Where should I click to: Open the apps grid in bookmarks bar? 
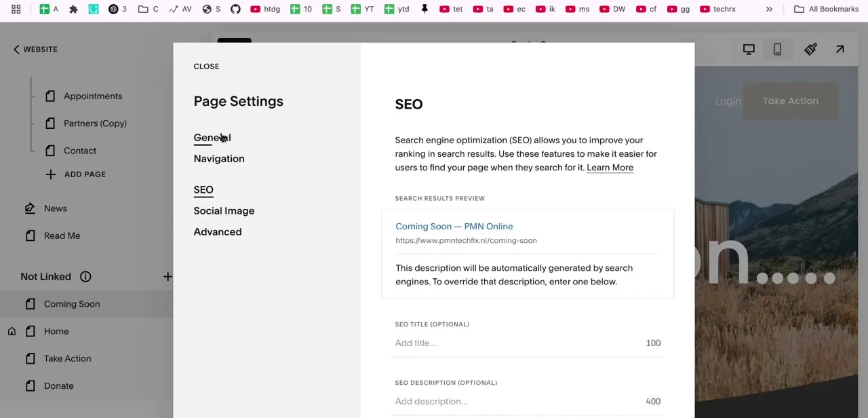[16, 9]
